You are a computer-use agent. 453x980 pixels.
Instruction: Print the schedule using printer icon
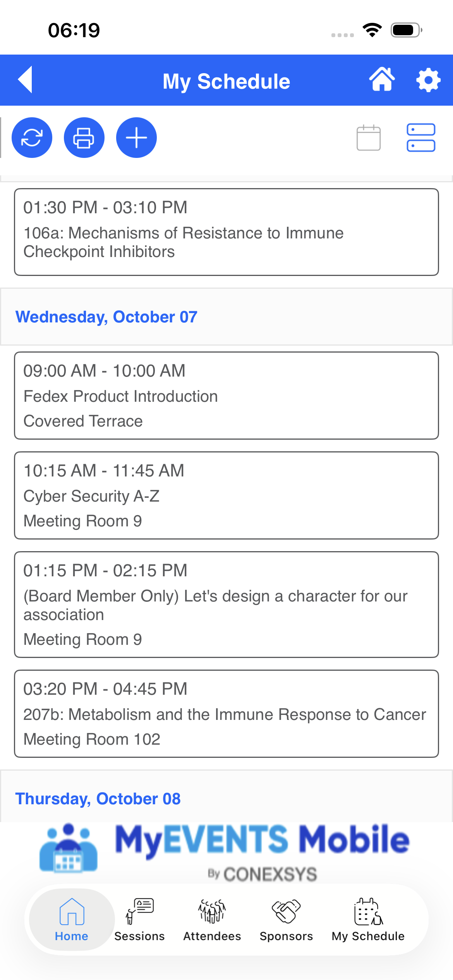click(x=84, y=137)
